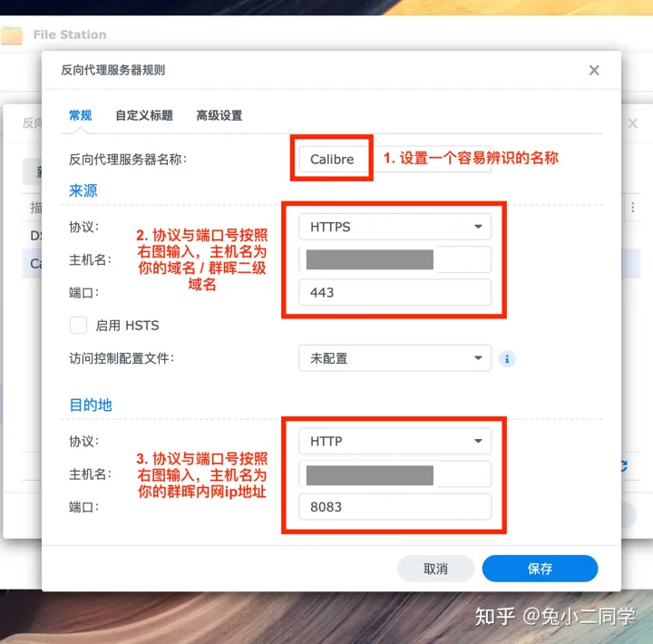
Task: Click the 保存 button
Action: coord(540,569)
